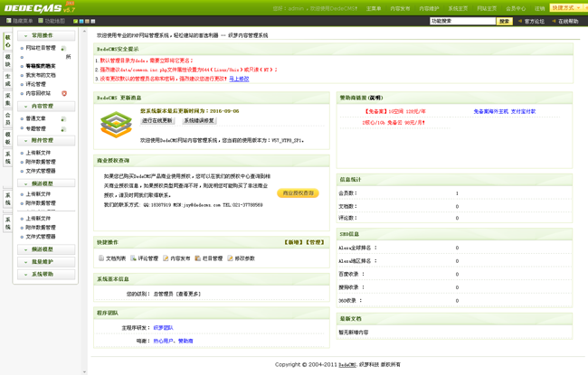Select the grey theme color swatch
Screen dimensions: 588x375
point(93,22)
